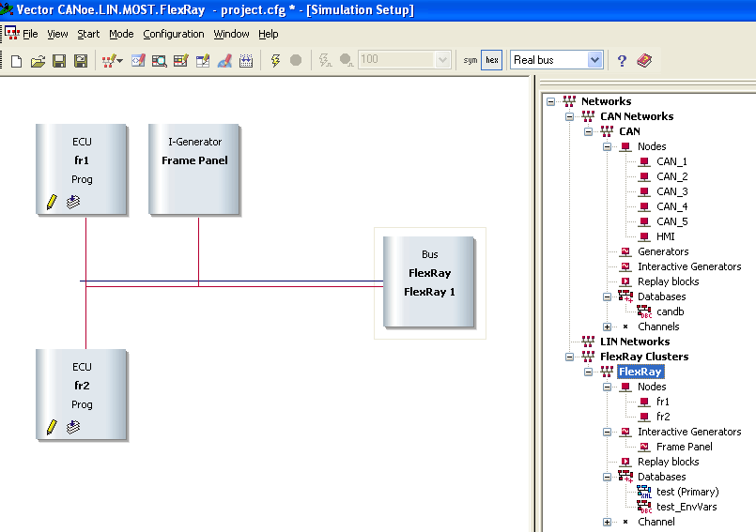Select the FlexRay 1 Bus block
Viewport: 756px width, 532px height.
429,281
